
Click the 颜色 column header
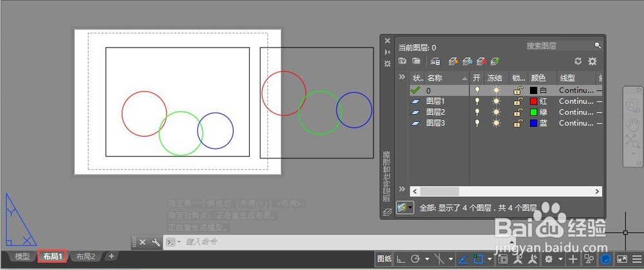[x=542, y=78]
